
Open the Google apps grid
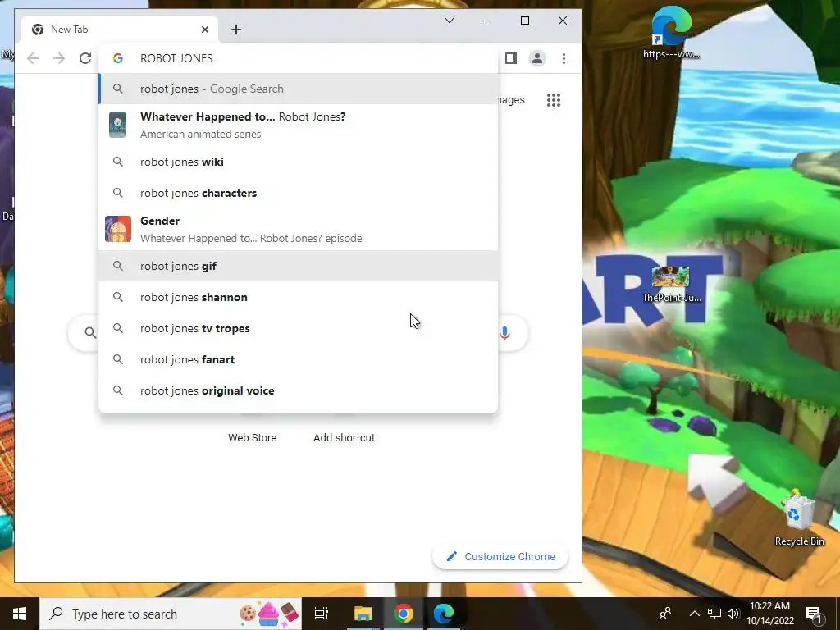[554, 99]
